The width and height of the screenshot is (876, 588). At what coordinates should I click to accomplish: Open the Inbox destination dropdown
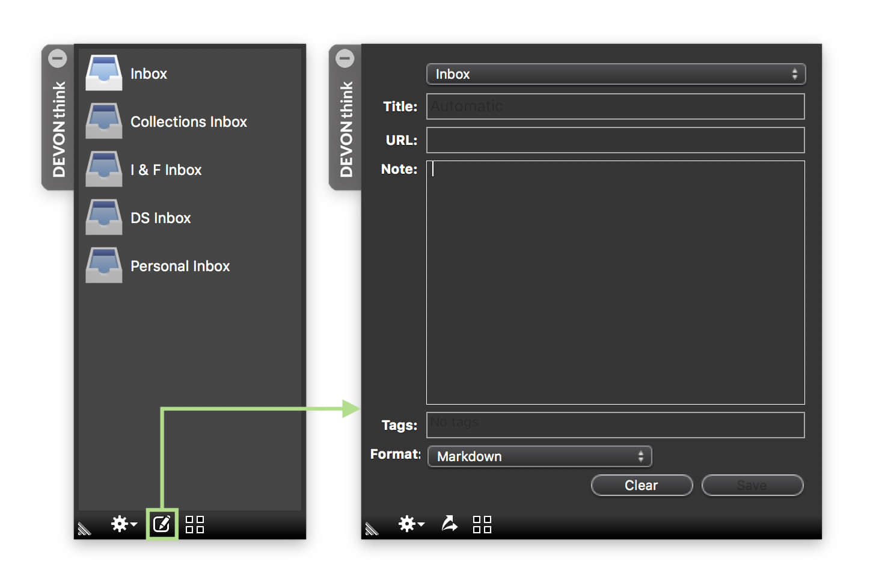pyautogui.click(x=615, y=74)
